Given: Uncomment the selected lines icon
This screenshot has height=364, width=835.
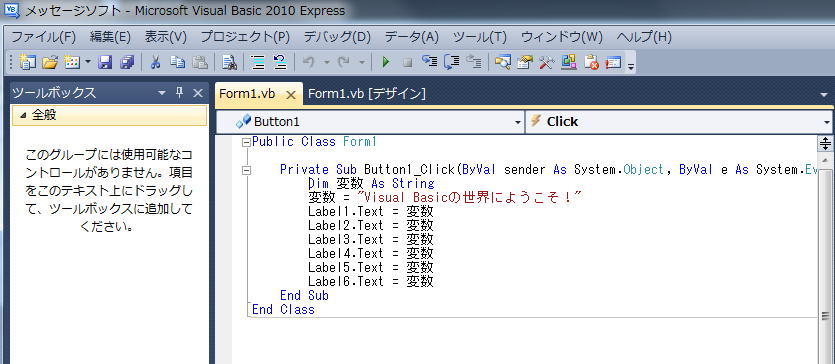Looking at the screenshot, I should tap(280, 63).
